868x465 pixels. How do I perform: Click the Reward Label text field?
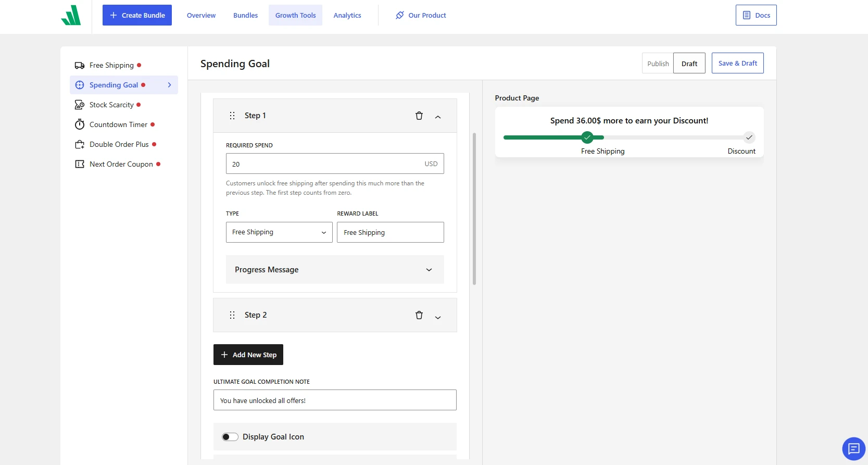(391, 232)
